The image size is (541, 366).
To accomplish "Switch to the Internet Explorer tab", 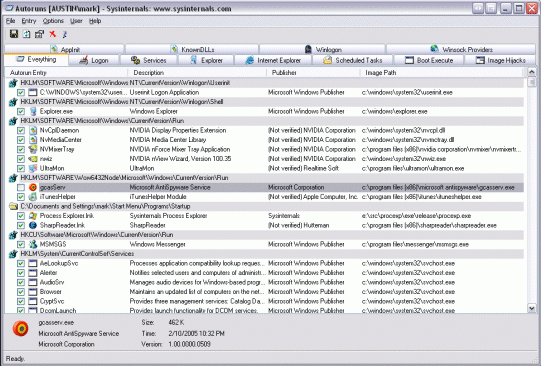I will pyautogui.click(x=273, y=60).
